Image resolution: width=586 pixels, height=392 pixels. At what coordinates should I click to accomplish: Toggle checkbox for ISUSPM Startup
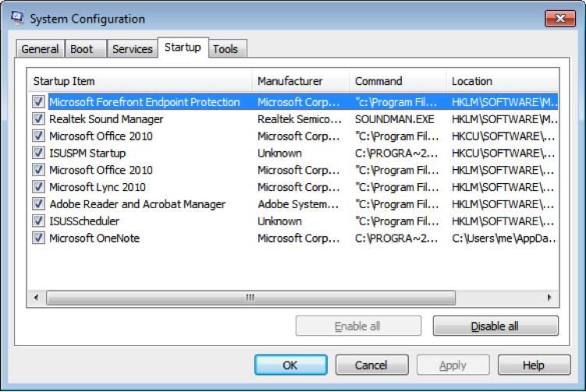pyautogui.click(x=38, y=153)
